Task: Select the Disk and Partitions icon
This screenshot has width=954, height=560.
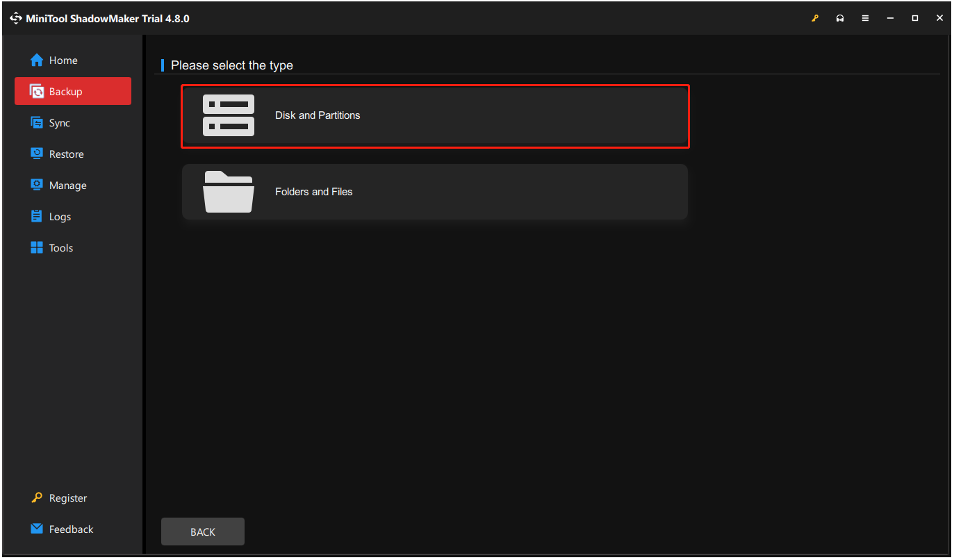Action: [x=229, y=115]
